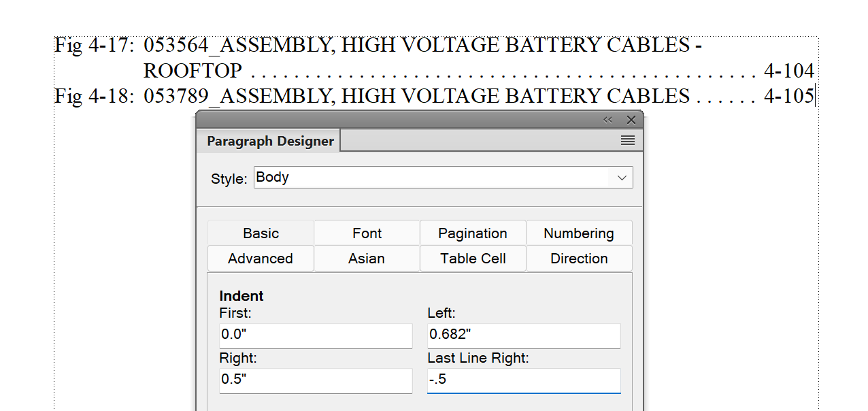Open the Advanced tab
The image size is (868, 411).
click(x=260, y=259)
